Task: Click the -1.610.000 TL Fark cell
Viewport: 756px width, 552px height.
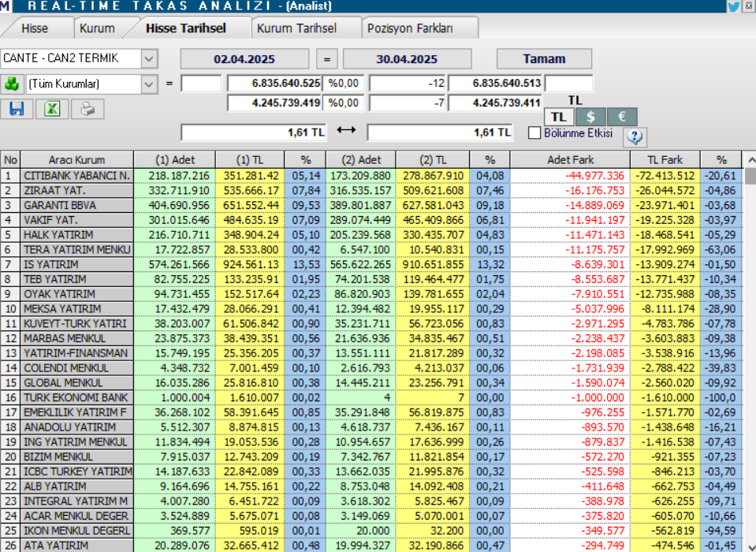Action: tap(665, 397)
